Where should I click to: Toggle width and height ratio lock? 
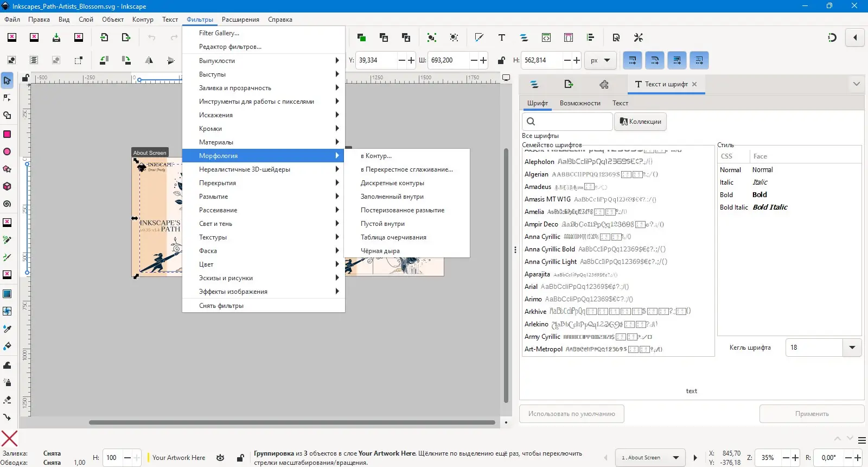click(502, 60)
